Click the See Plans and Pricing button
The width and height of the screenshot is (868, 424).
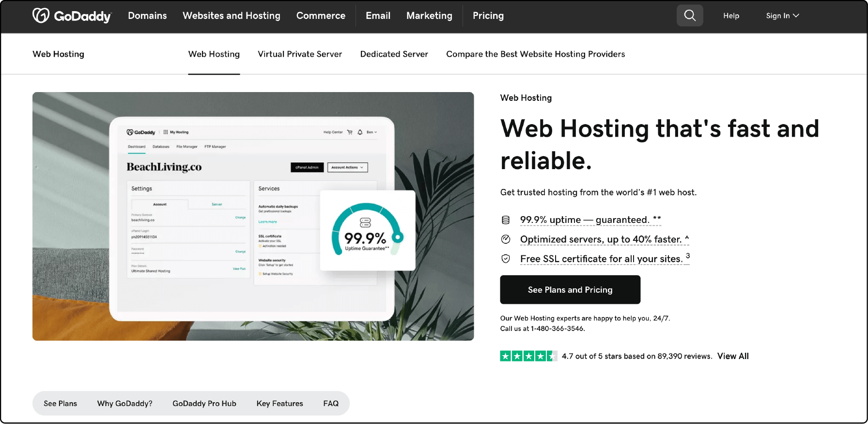[x=570, y=290]
